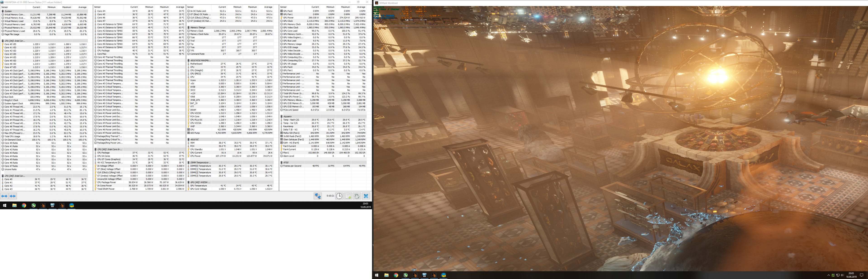Click the expand columns arrows button
Image resolution: width=868 pixels, height=279 pixels.
(x=4, y=196)
